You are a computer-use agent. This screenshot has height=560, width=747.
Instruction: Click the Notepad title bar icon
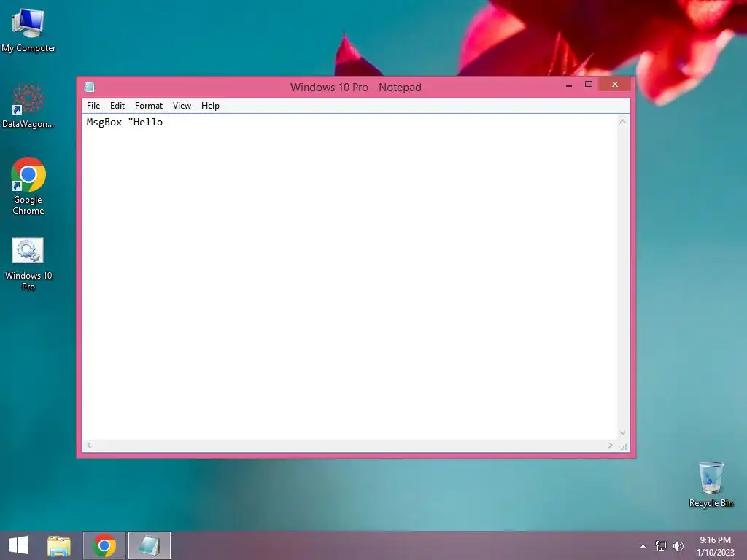[90, 87]
